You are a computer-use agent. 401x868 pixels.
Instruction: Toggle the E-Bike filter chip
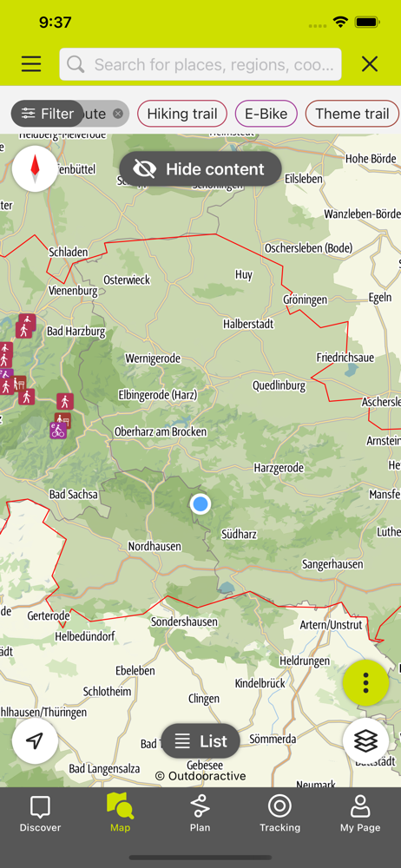click(x=266, y=114)
